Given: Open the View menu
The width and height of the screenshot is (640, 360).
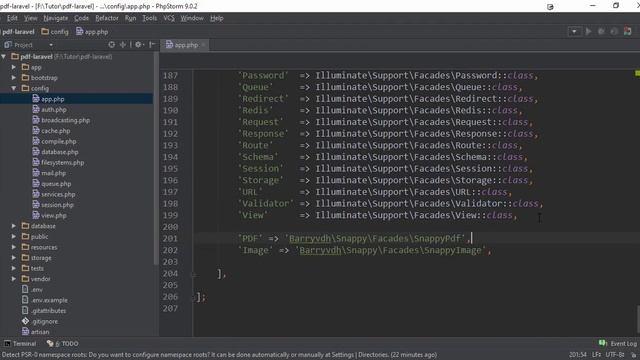Looking at the screenshot, I should pos(31,18).
